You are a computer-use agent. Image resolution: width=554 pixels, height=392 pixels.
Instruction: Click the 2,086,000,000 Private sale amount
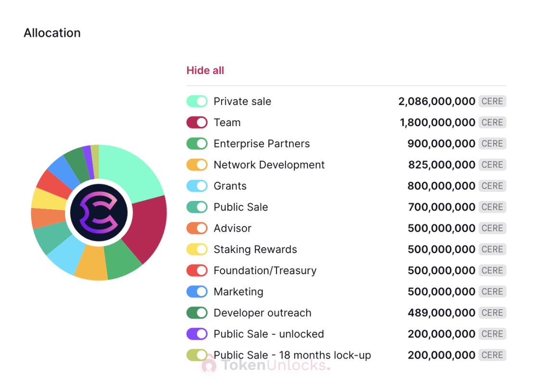pos(437,101)
